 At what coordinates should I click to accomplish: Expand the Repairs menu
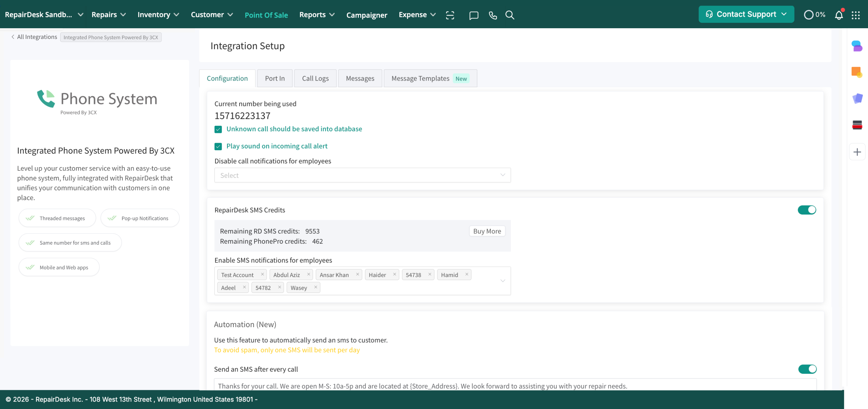click(109, 14)
